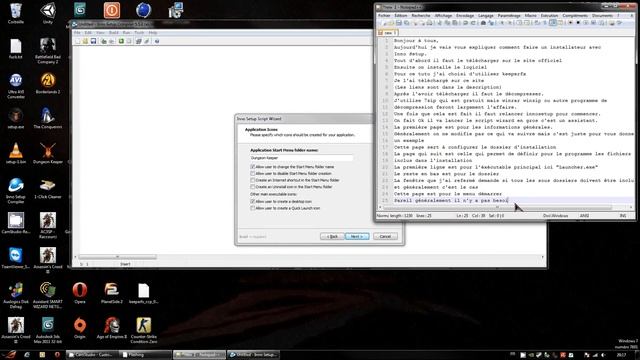The image size is (640, 360).
Task: Click the Save icon in Notepad++ toolbar
Action: (399, 23)
